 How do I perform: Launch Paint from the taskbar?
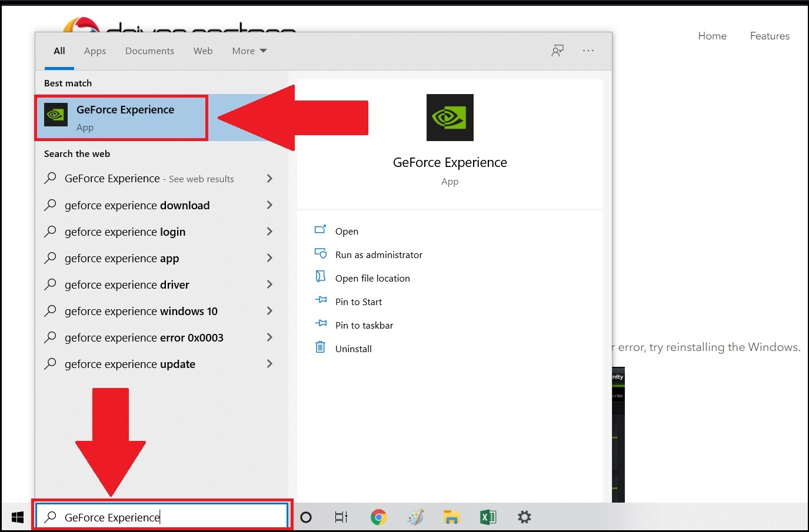click(x=415, y=517)
